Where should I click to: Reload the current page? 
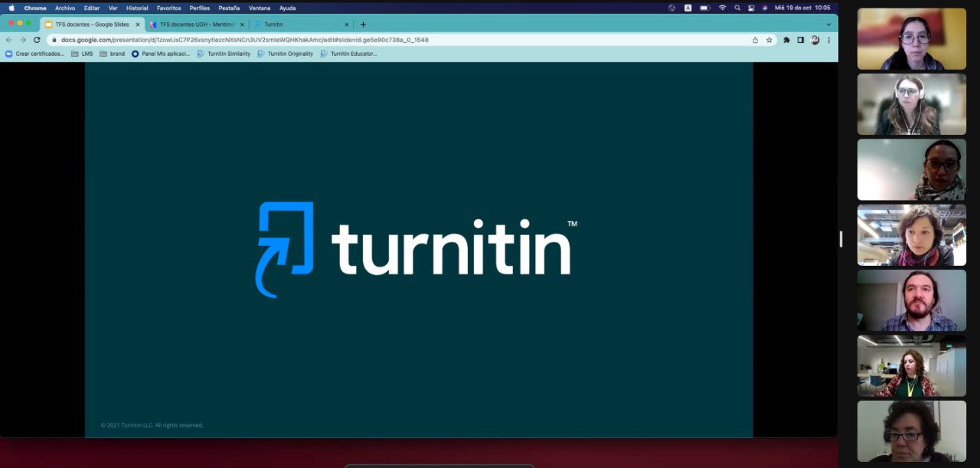point(37,40)
